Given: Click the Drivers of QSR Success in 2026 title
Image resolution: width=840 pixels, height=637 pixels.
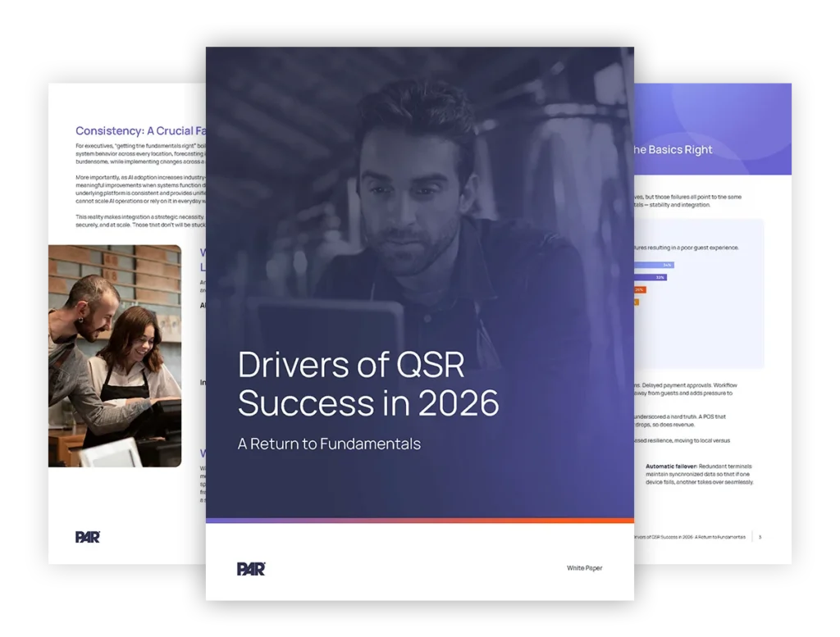Looking at the screenshot, I should tap(368, 384).
